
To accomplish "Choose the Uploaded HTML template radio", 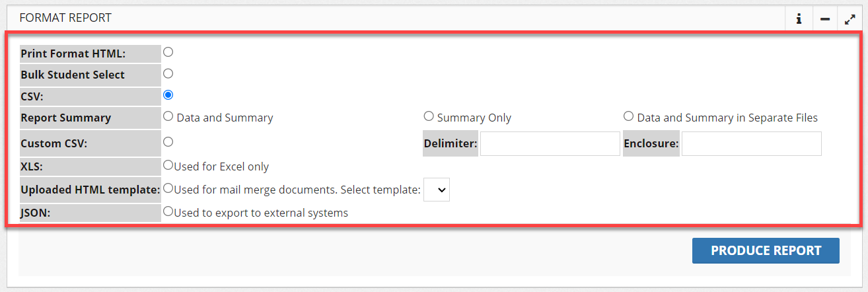I will pyautogui.click(x=168, y=189).
